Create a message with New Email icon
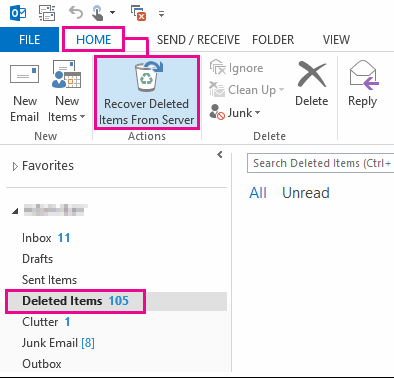Image resolution: width=394 pixels, height=378 pixels. tap(24, 74)
